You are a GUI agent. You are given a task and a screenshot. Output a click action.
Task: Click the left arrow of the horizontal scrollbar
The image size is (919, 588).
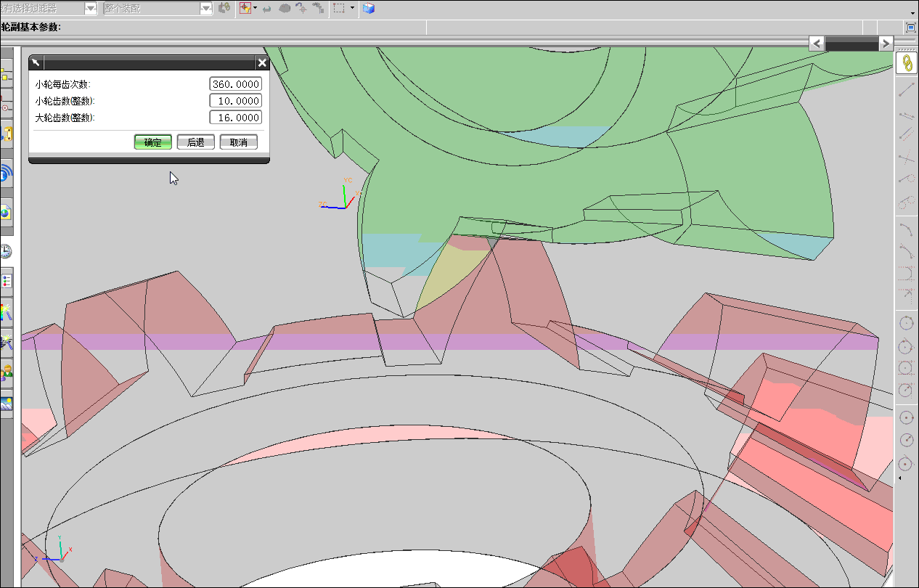817,44
